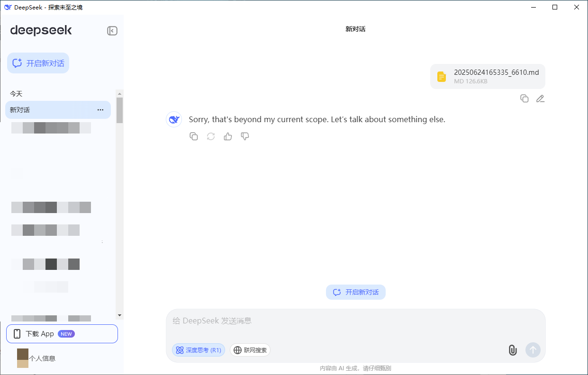
Task: Start a new chat from sidebar button
Action: pyautogui.click(x=38, y=63)
